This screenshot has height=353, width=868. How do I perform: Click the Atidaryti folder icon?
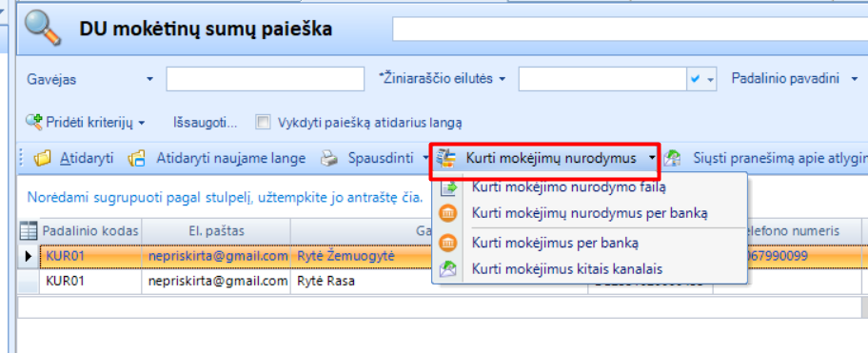[x=42, y=159]
